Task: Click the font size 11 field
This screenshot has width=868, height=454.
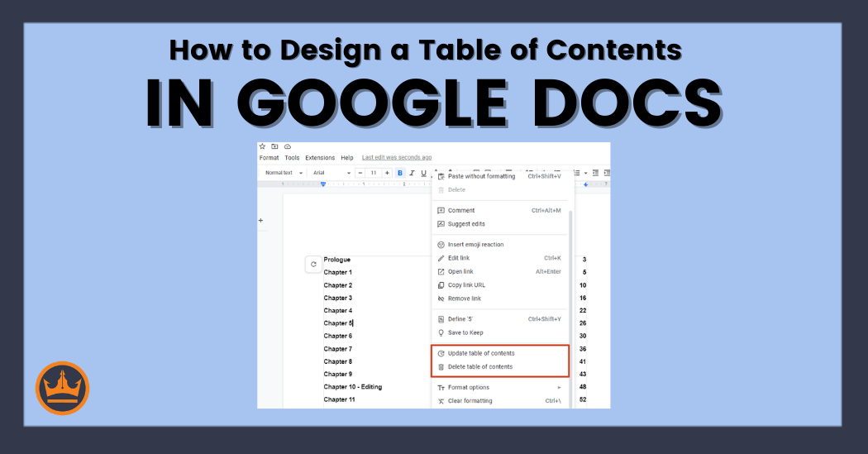Action: point(374,173)
